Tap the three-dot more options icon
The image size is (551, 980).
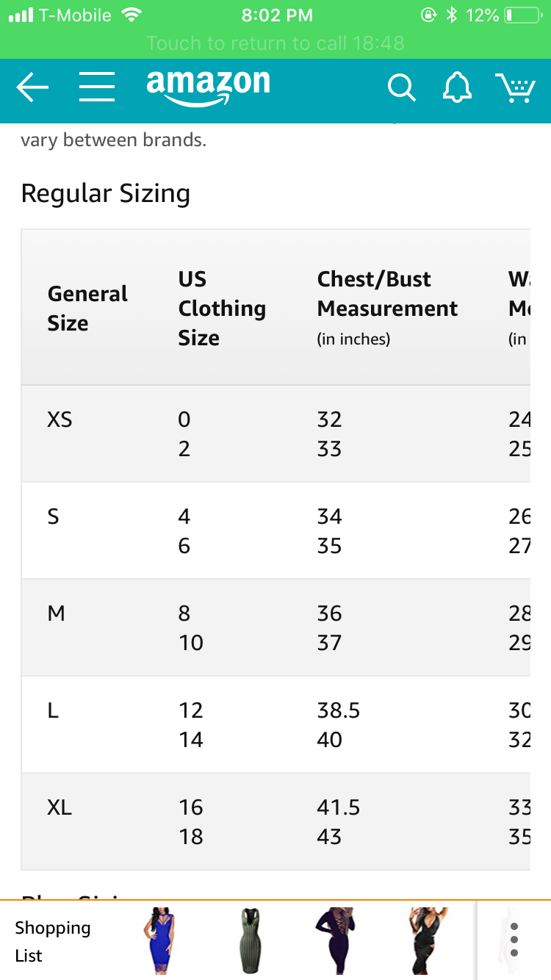514,940
